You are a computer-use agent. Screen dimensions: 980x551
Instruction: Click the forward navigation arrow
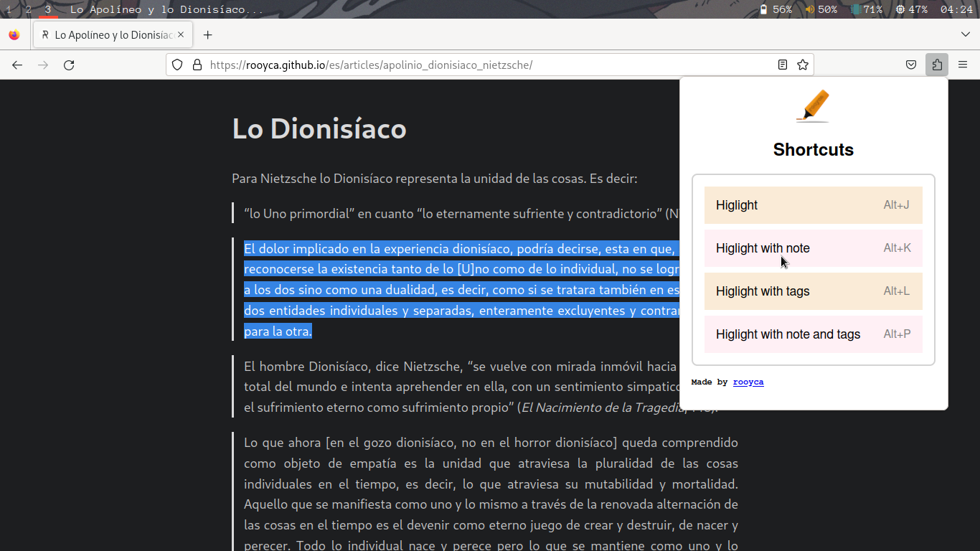tap(43, 65)
